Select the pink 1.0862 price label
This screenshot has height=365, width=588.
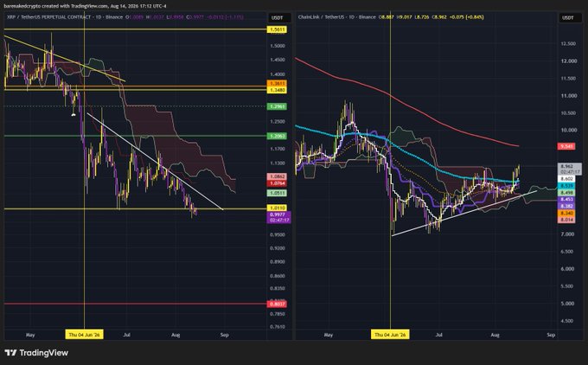coord(277,176)
